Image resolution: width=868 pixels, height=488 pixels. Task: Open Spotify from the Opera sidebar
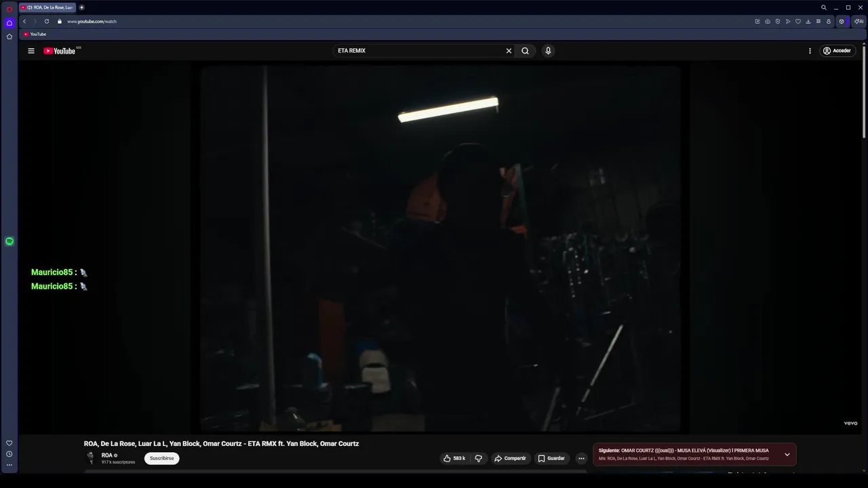coord(9,241)
